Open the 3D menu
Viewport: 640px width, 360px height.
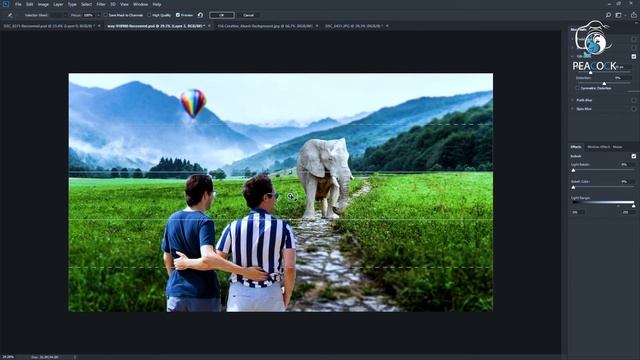(x=113, y=4)
